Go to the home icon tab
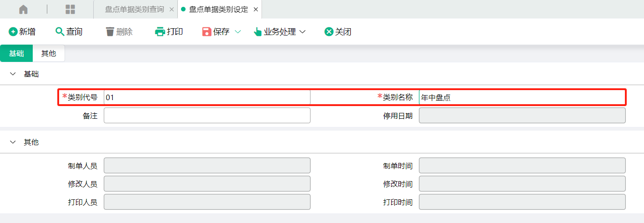Image resolution: width=644 pixels, height=223 pixels. tap(23, 9)
